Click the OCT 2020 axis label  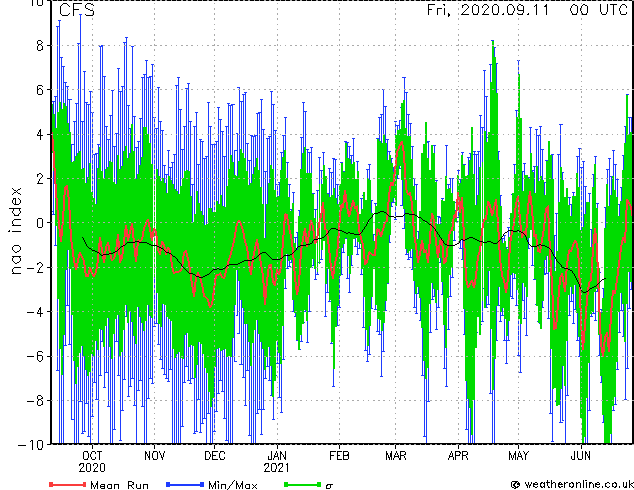pos(92,462)
